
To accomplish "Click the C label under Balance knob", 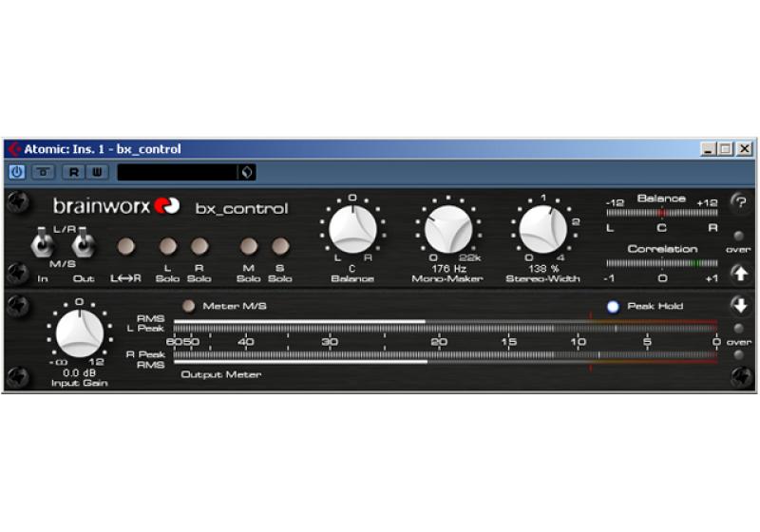I will coord(352,269).
